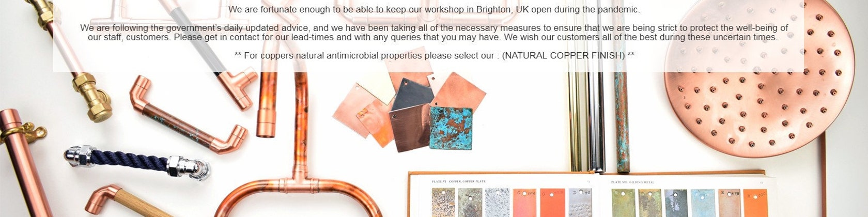
Task: Click the PLATE VII GILDING METAL heading
Action: pyautogui.click(x=632, y=182)
